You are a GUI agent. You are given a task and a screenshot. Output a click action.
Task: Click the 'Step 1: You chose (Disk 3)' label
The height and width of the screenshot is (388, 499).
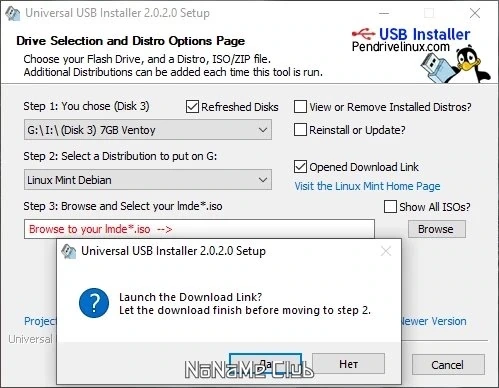pyautogui.click(x=86, y=106)
